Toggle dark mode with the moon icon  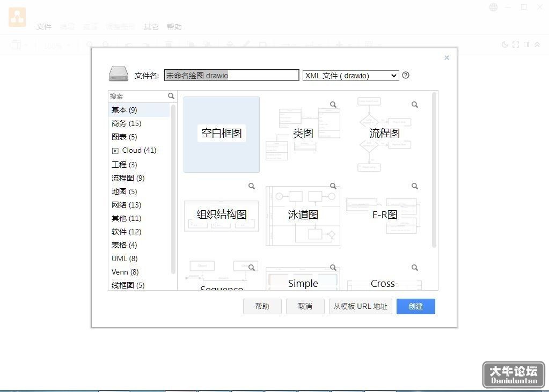(x=504, y=45)
